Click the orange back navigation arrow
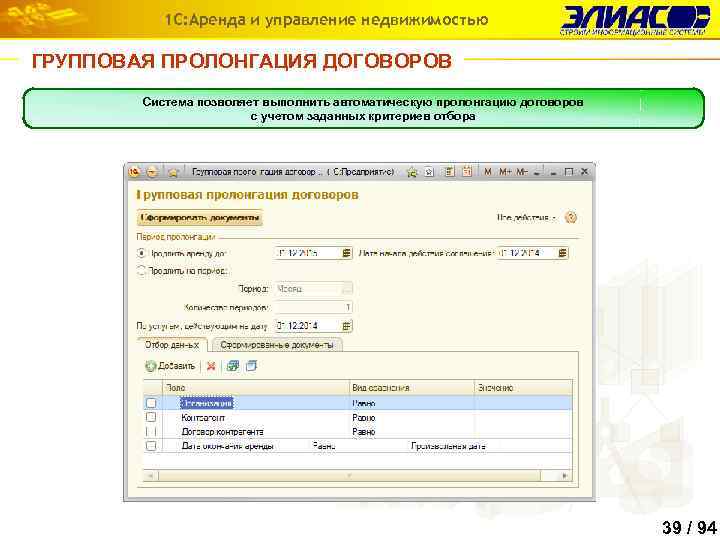 tap(152, 172)
